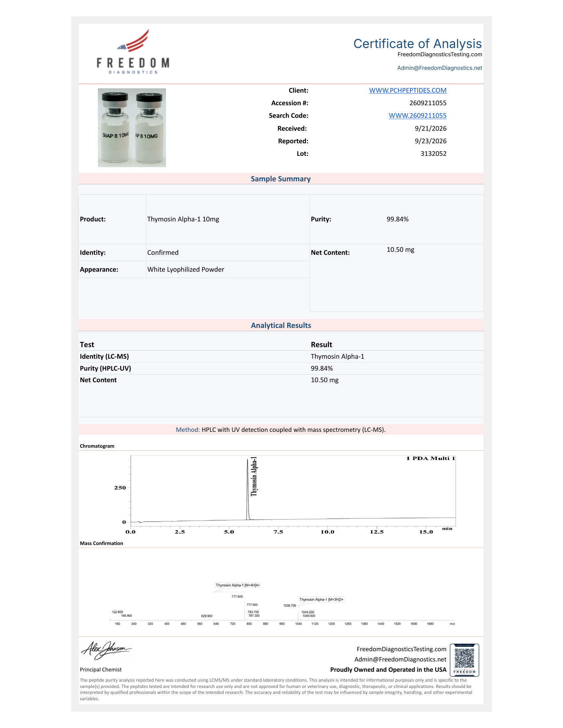Select the reported date 9/23/2026
This screenshot has height=728, width=563.
[431, 141]
